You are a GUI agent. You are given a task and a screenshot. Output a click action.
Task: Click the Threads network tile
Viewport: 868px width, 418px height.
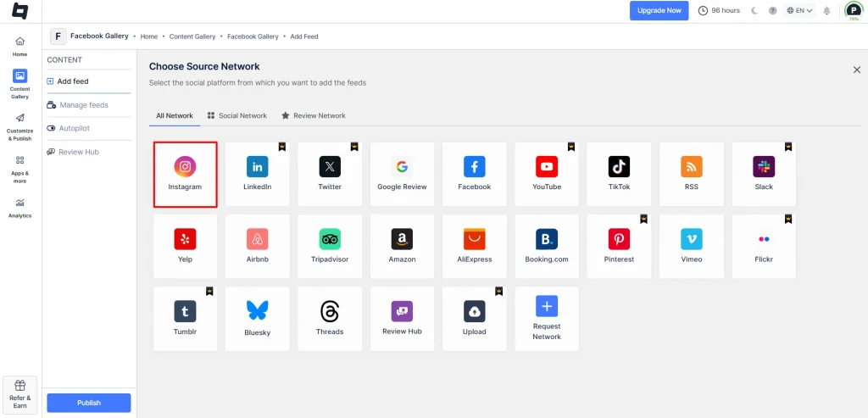[330, 318]
